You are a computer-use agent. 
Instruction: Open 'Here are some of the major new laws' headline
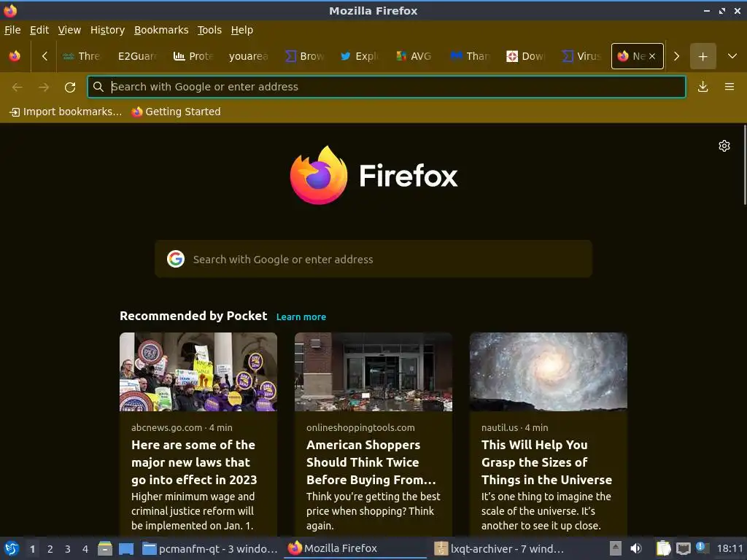pyautogui.click(x=194, y=462)
